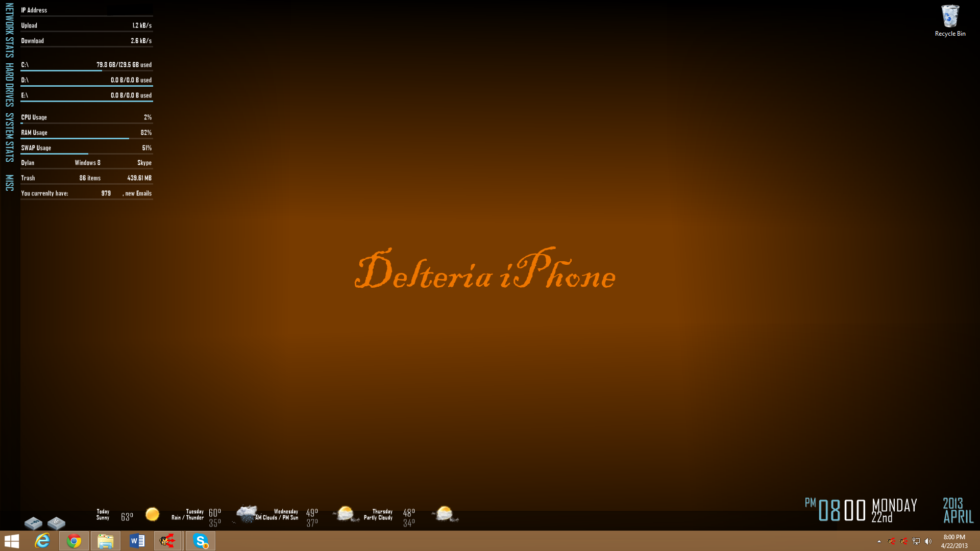
Task: Click the new Emails count row
Action: [86, 193]
